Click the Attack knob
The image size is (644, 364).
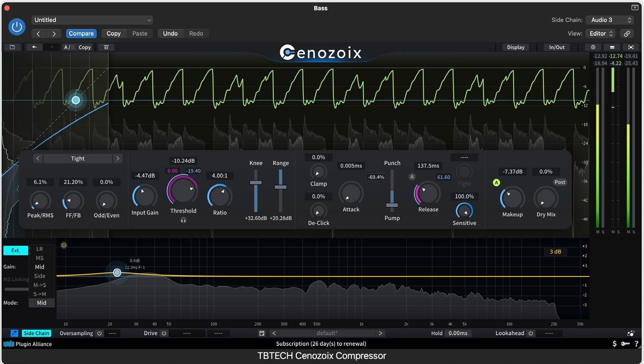tap(351, 193)
